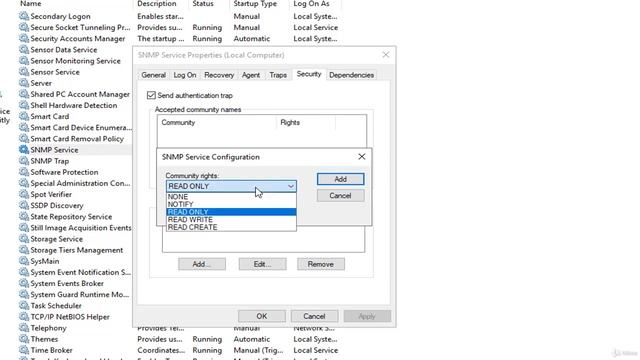Click the Secure Socket Tunneling service gear icon
Image resolution: width=640 pixels, height=360 pixels.
(x=24, y=27)
